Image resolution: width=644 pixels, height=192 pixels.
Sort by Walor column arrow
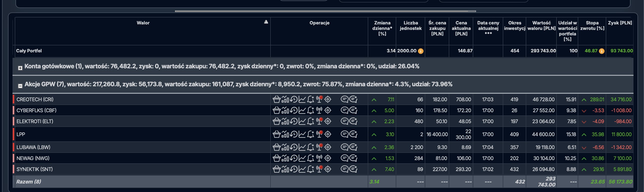click(266, 22)
